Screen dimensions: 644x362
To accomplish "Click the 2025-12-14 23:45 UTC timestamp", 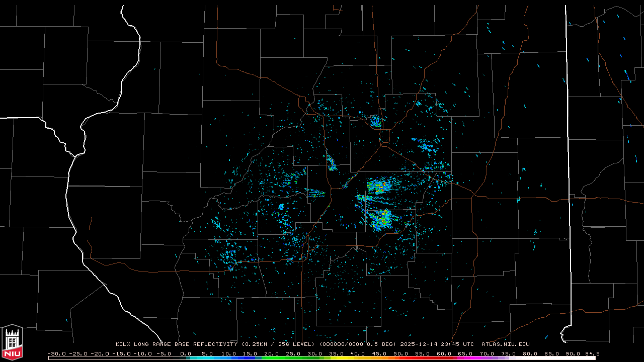I will coord(437,344).
